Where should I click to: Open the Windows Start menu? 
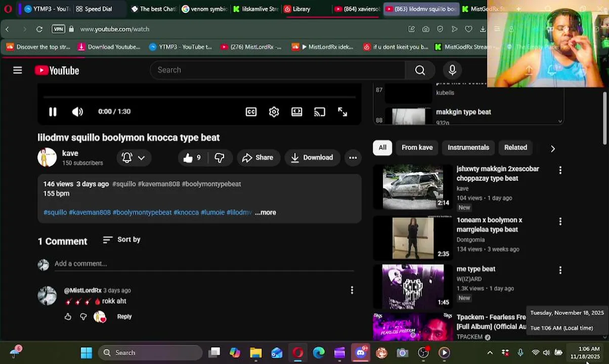pyautogui.click(x=86, y=353)
